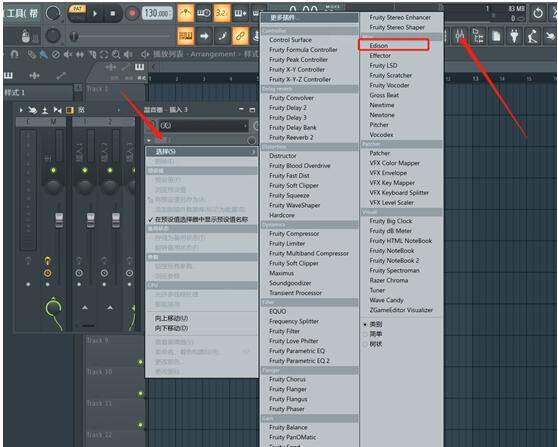Select the playlist zoom tool icon

coord(116,54)
